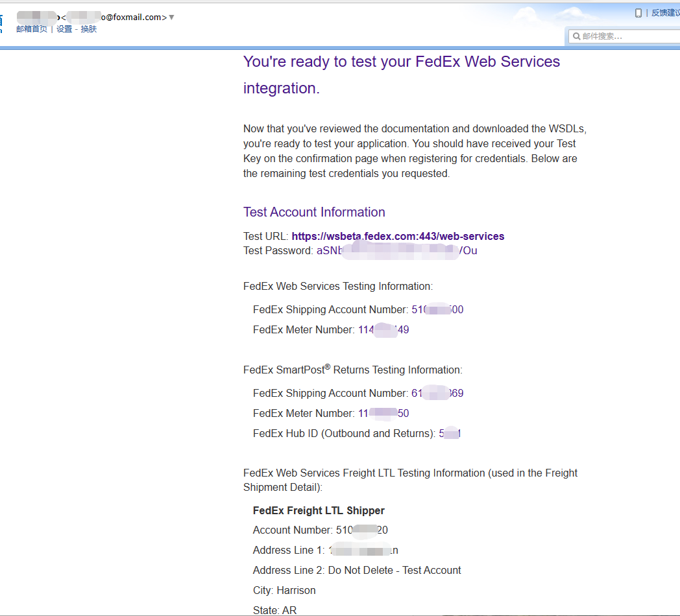The height and width of the screenshot is (616, 680).
Task: Click the "City: Harrison" line
Action: (x=284, y=591)
